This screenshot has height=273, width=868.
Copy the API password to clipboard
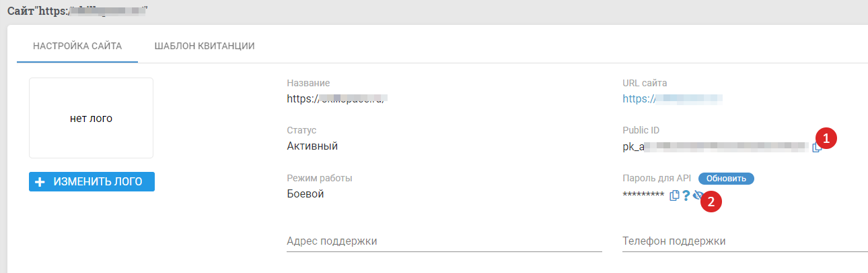(674, 195)
